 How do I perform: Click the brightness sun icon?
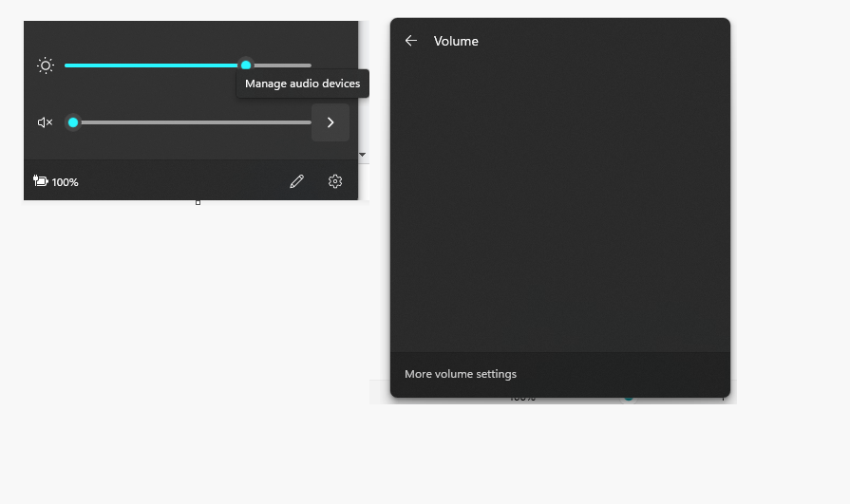[46, 65]
